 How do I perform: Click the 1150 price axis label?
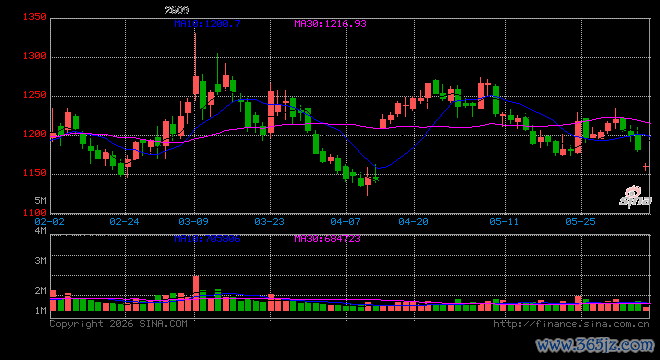[x=35, y=173]
